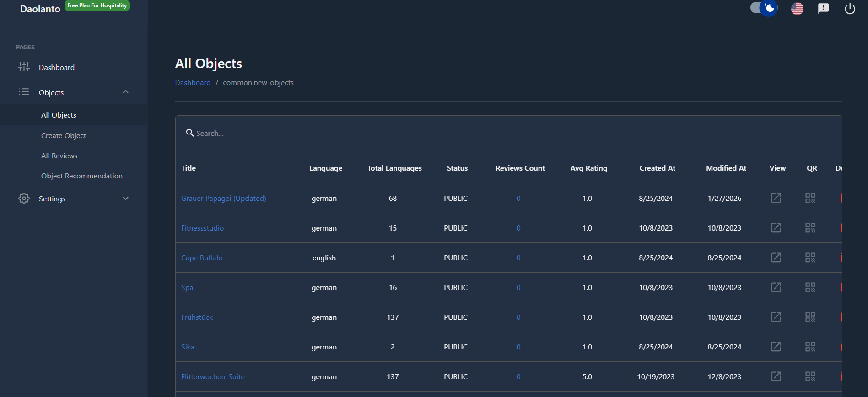The image size is (868, 397).
Task: Click the power logout icon
Action: pos(849,9)
